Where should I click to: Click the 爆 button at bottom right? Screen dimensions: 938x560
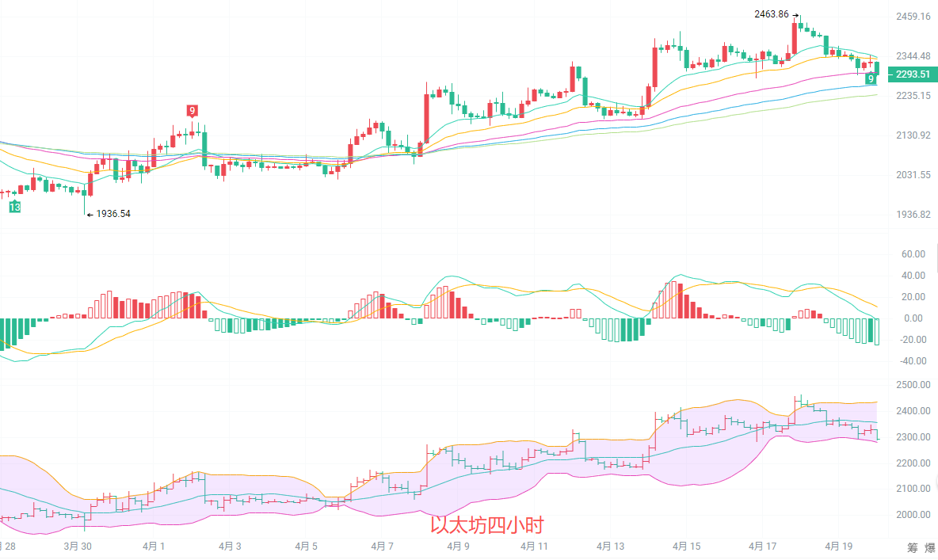coord(931,547)
